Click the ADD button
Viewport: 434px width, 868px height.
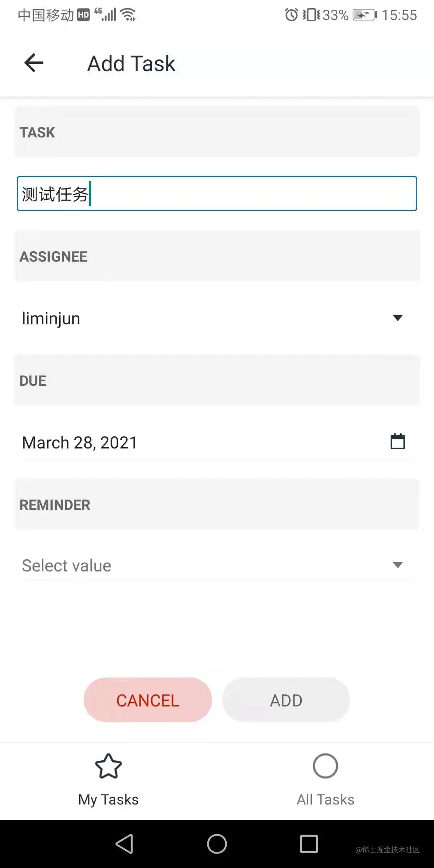286,700
